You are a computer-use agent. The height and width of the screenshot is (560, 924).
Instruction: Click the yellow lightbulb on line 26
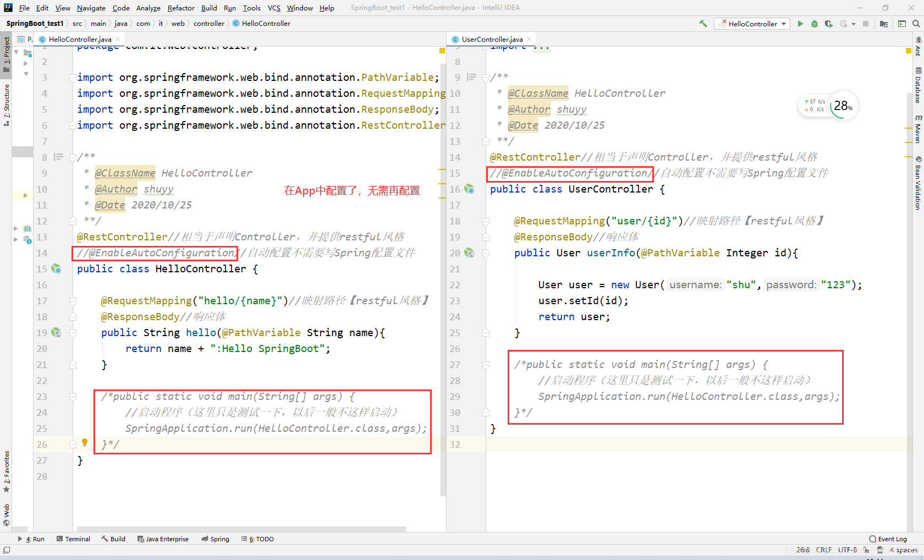pyautogui.click(x=85, y=443)
